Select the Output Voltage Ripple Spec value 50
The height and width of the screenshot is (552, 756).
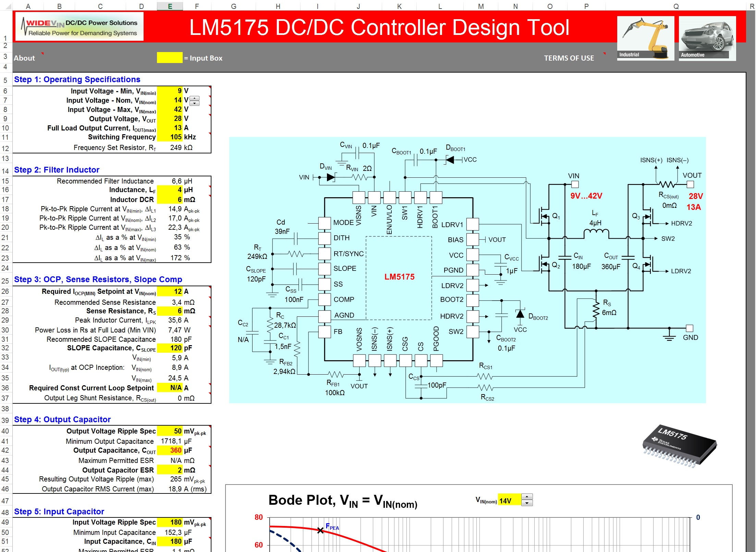pyautogui.click(x=170, y=431)
